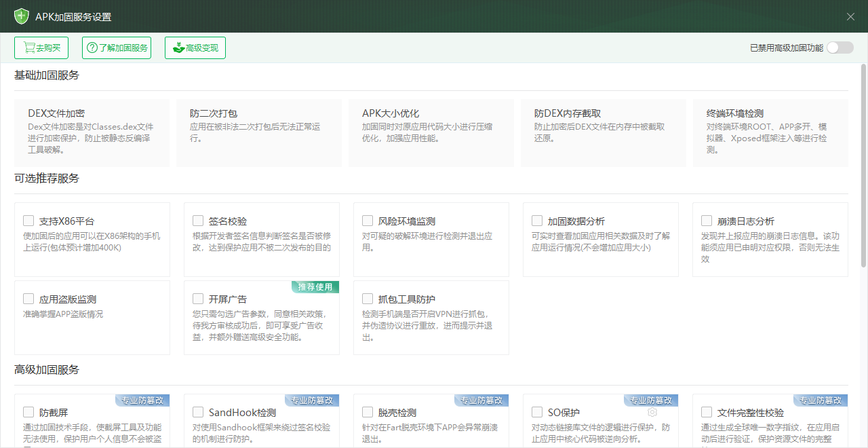Click the 已禁用高级加固功能 label

[x=787, y=48]
